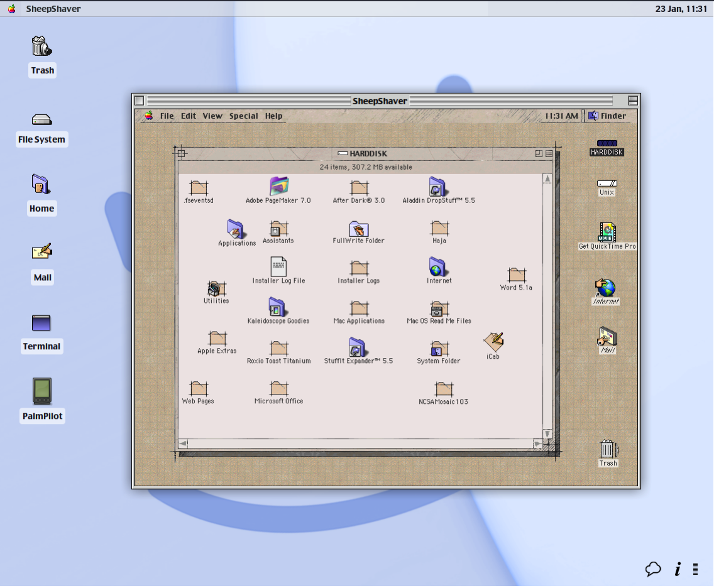The image size is (714, 588).
Task: Open the View menu
Action: pos(212,116)
